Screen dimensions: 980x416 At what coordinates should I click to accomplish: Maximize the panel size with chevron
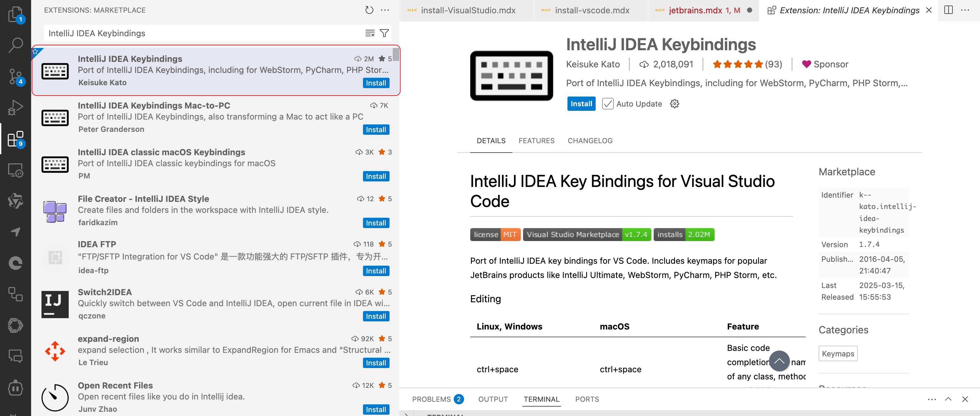(948, 399)
